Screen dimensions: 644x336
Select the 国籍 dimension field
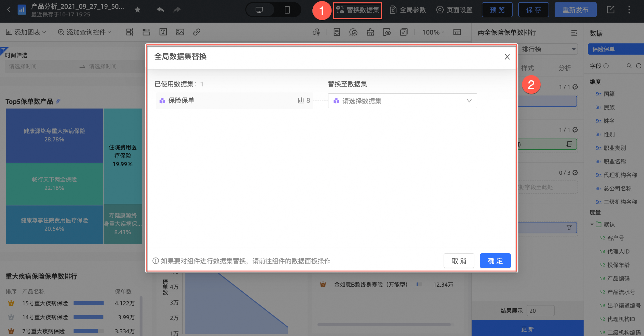pyautogui.click(x=609, y=94)
